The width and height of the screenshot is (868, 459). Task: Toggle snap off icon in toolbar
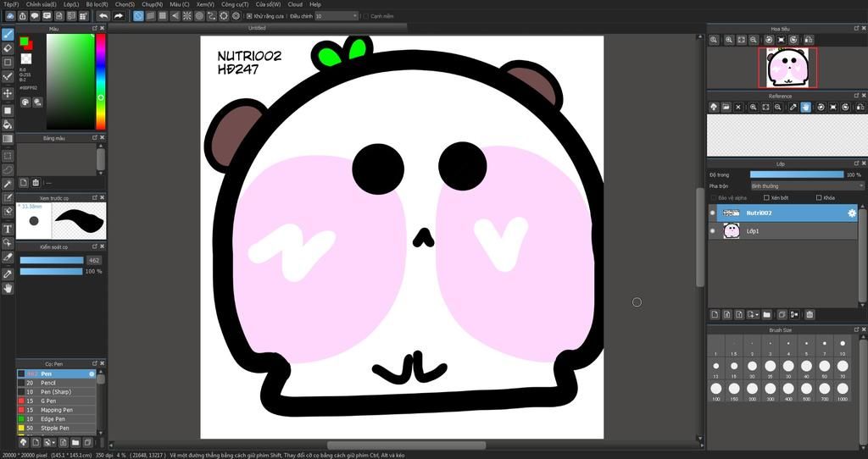pyautogui.click(x=138, y=16)
